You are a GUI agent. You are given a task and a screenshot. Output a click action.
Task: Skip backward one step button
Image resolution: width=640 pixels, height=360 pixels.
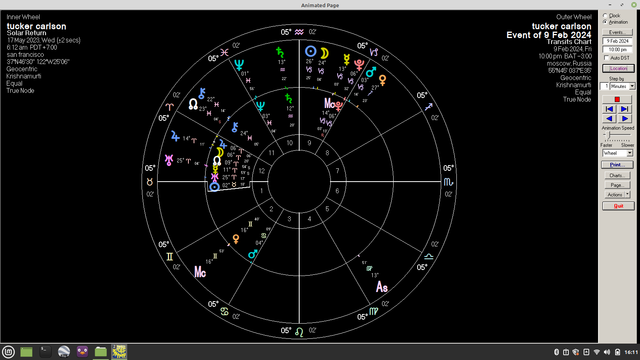tap(610, 109)
